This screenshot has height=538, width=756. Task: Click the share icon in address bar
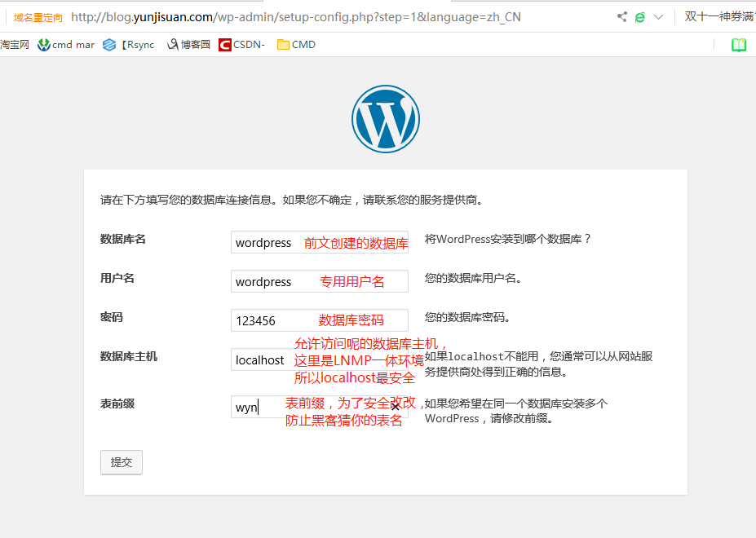click(x=622, y=17)
